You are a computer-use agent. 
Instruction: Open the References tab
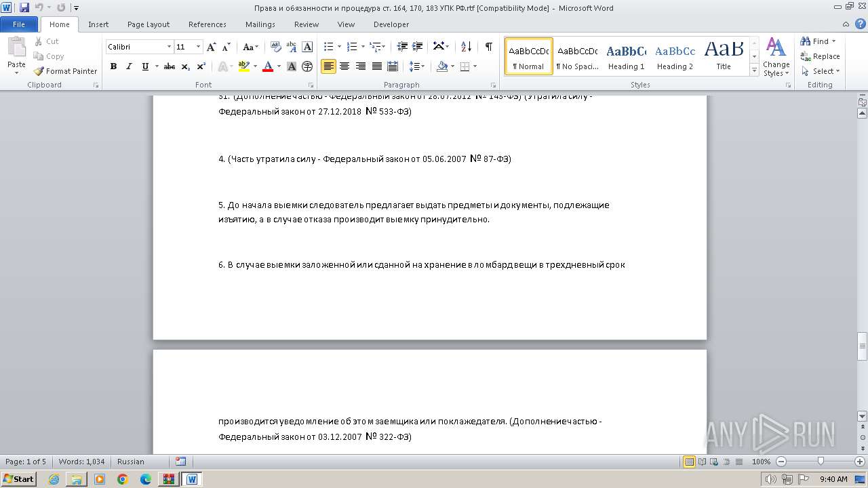coord(208,24)
